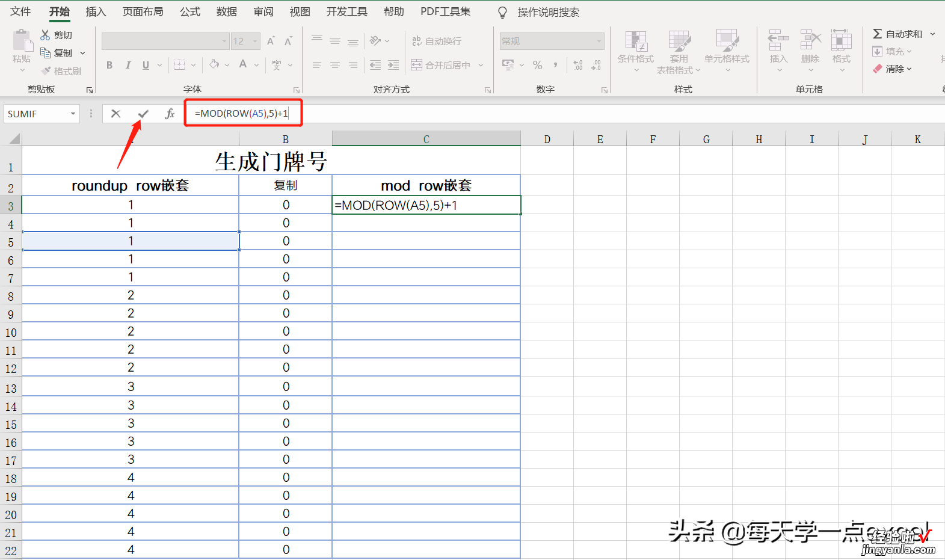945x560 pixels.
Task: Click Merge and Center (合并后居中) button
Action: (441, 65)
